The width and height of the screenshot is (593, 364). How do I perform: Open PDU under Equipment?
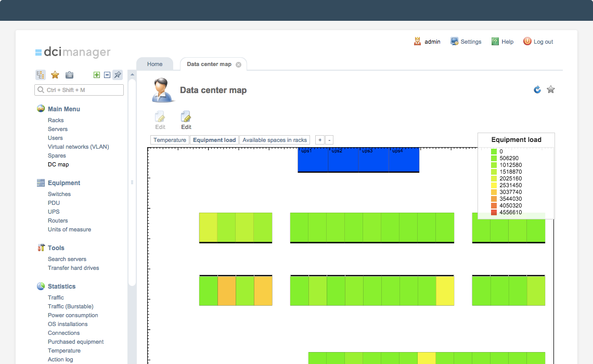point(54,203)
